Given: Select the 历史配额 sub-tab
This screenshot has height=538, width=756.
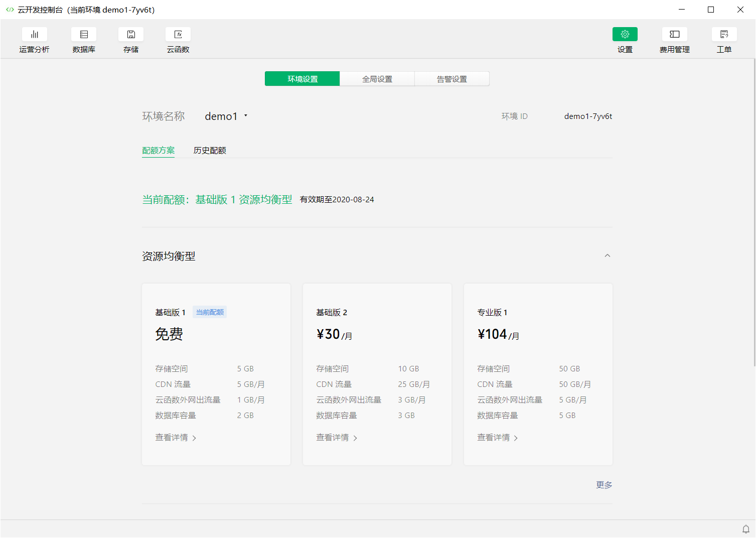Looking at the screenshot, I should coord(210,151).
